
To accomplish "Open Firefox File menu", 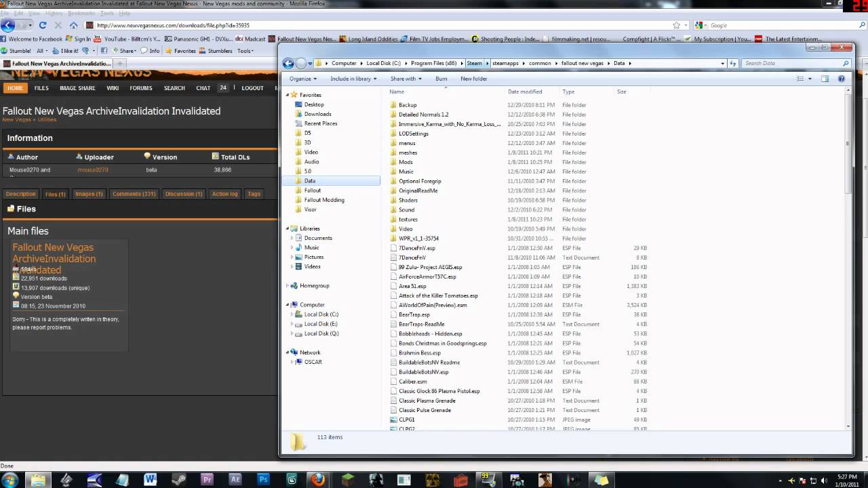I will tap(5, 13).
